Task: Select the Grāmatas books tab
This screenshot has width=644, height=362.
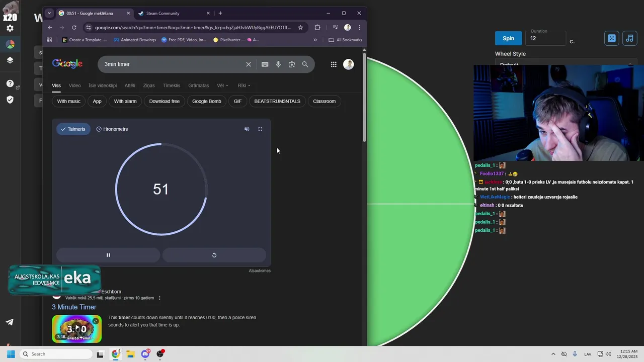Action: 198,85
